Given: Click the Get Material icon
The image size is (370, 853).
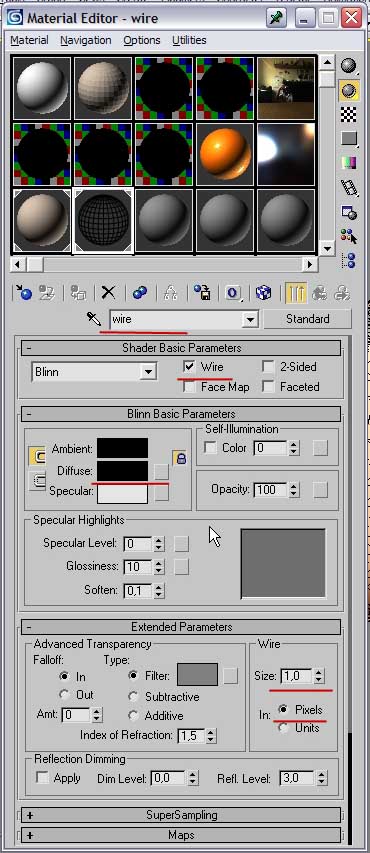Looking at the screenshot, I should (23, 293).
